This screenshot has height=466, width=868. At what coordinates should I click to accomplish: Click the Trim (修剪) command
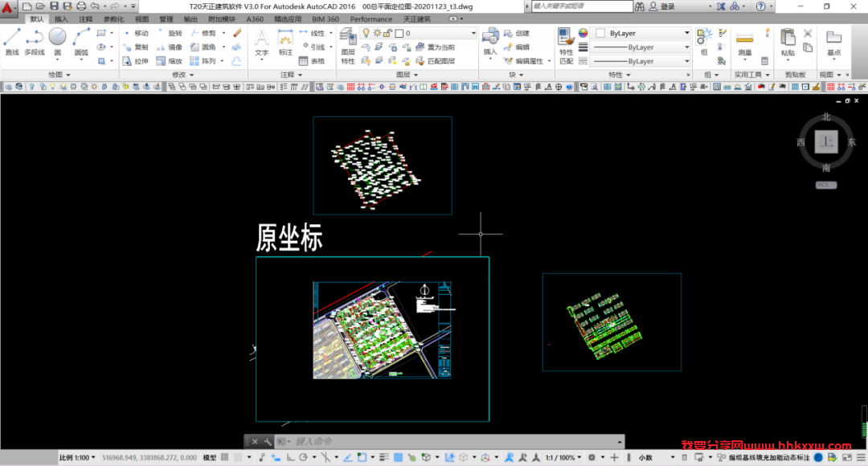tap(203, 33)
